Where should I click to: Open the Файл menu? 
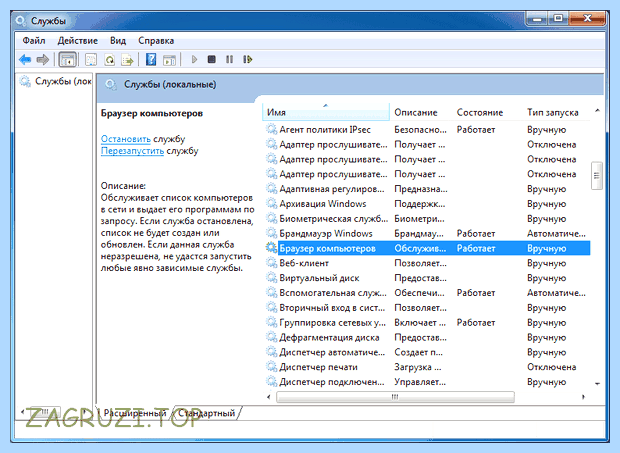34,41
